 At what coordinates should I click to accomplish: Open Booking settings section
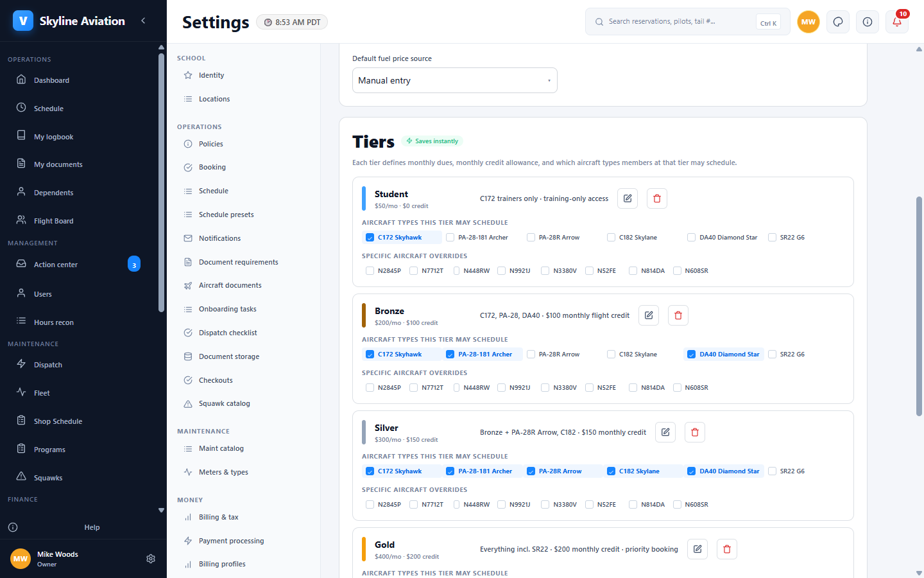coord(244,167)
